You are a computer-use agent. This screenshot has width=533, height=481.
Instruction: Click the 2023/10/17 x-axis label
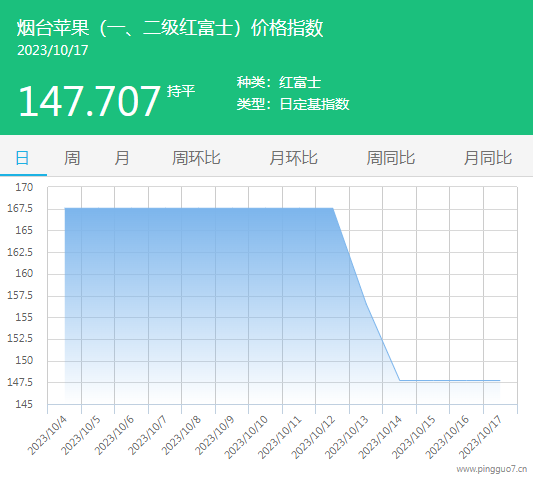coord(480,437)
